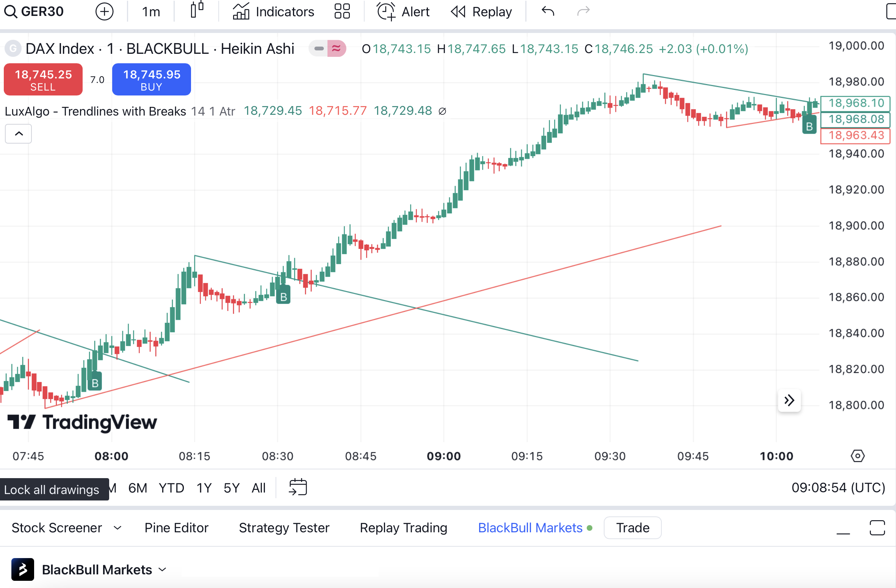Redo chart action arrow
This screenshot has width=896, height=588.
point(584,11)
